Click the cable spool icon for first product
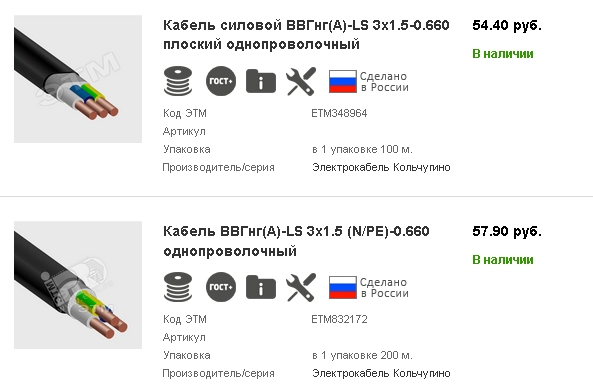Viewport: 593px width, 390px height. pyautogui.click(x=178, y=81)
